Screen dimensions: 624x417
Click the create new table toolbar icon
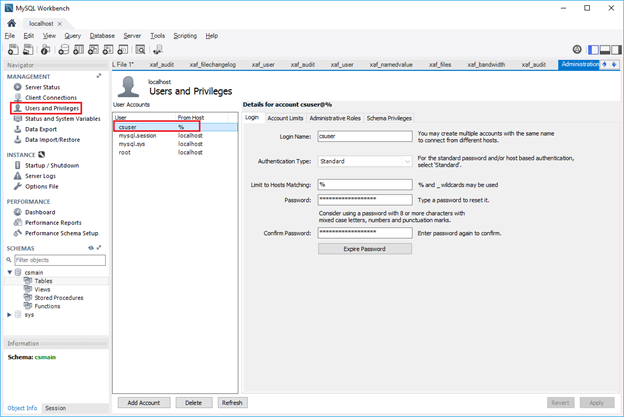(x=78, y=50)
